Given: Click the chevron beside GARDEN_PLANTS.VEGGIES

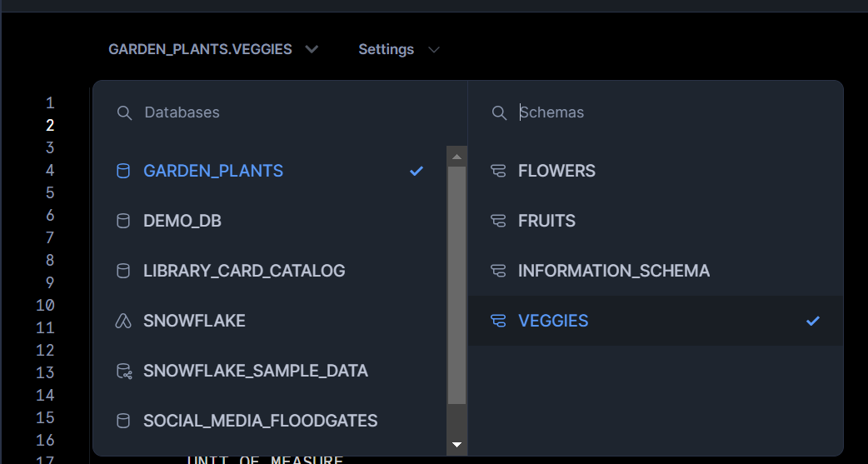Looking at the screenshot, I should [312, 49].
